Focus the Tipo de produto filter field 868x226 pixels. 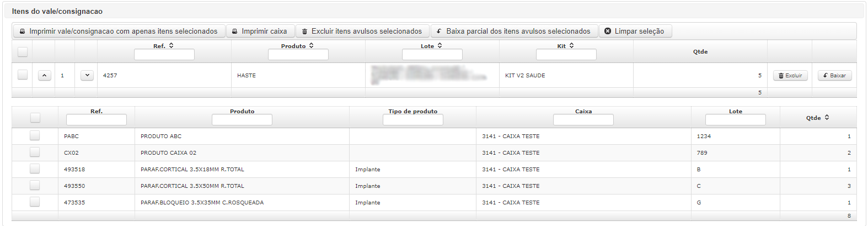click(x=413, y=120)
